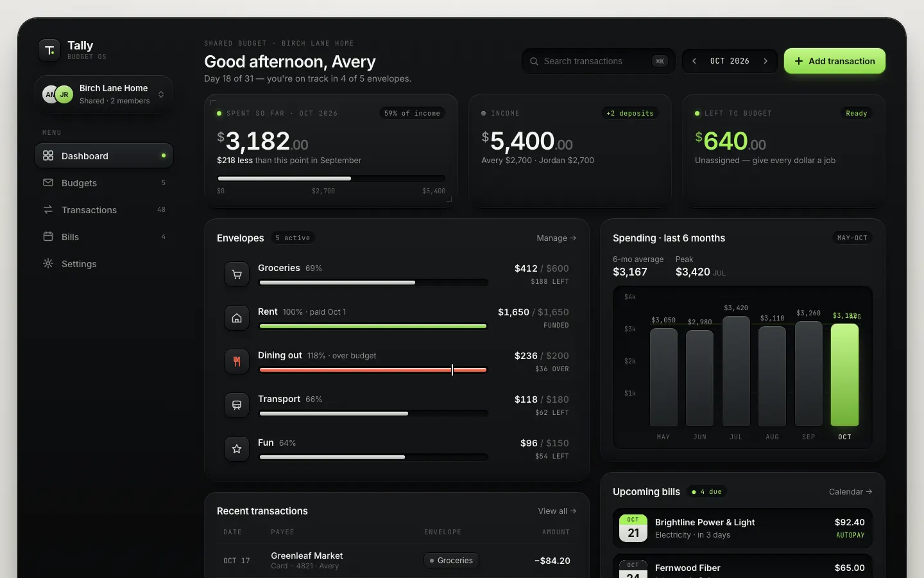Screen dimensions: 924x578
Task: Expand the Birch Lane Home budget switcher
Action: [104, 94]
